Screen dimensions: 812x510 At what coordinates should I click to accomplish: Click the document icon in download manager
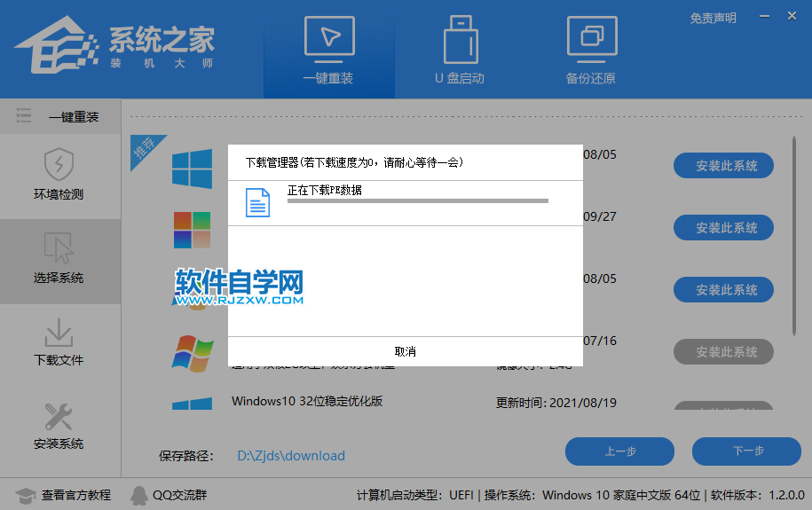pyautogui.click(x=257, y=202)
